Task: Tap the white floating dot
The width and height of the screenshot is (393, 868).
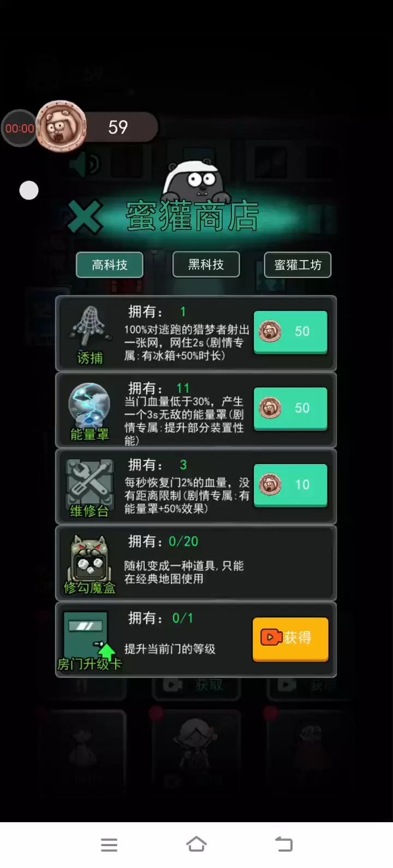Action: click(x=29, y=190)
